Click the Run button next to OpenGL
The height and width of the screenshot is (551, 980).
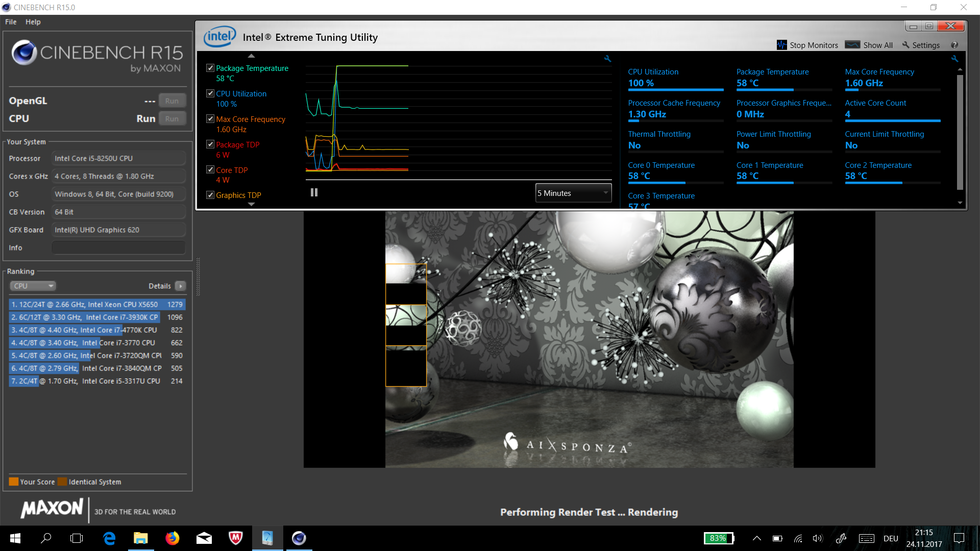tap(172, 101)
